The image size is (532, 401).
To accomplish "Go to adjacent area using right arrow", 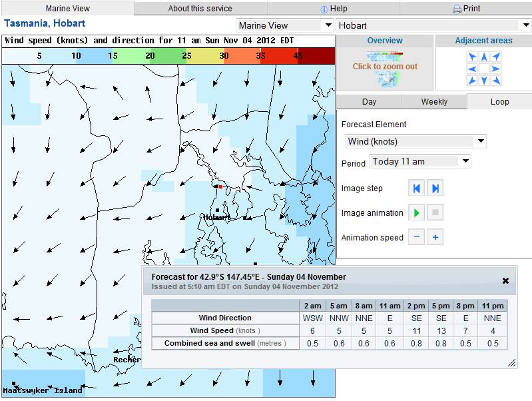I will [495, 69].
